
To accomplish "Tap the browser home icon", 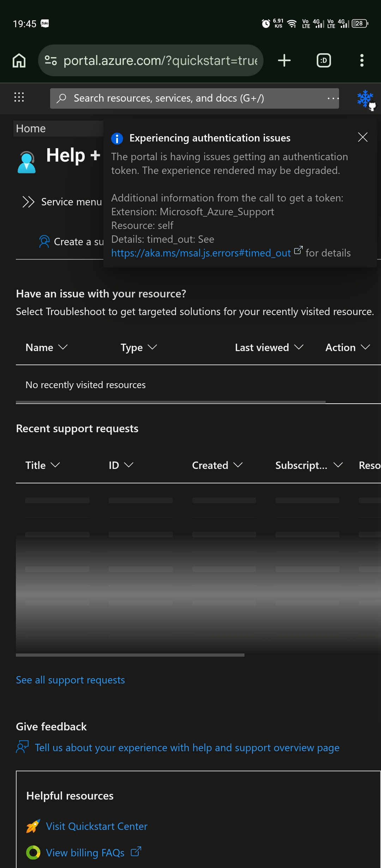I will pos(19,60).
